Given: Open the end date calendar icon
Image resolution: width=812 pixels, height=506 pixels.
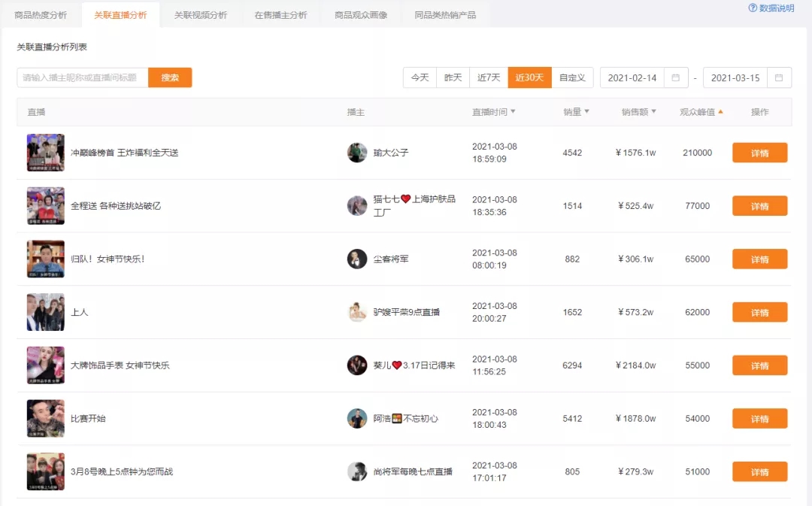Looking at the screenshot, I should tap(780, 77).
